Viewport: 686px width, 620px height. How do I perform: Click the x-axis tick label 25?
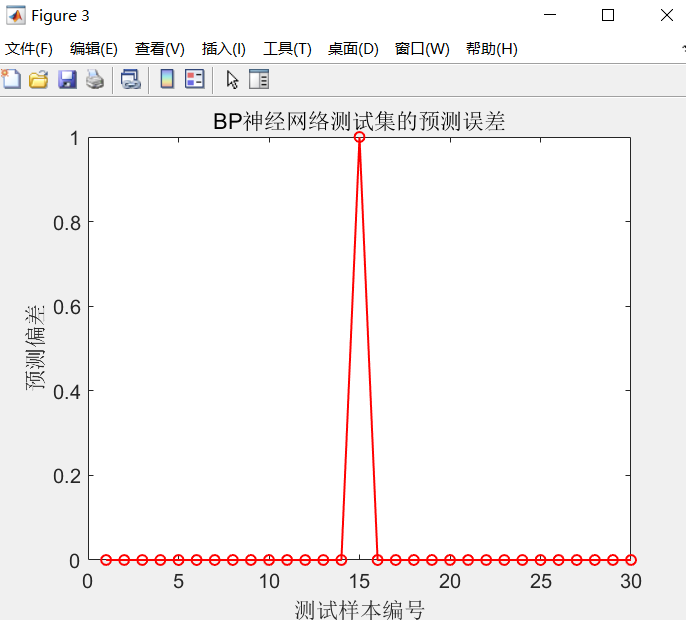(540, 581)
